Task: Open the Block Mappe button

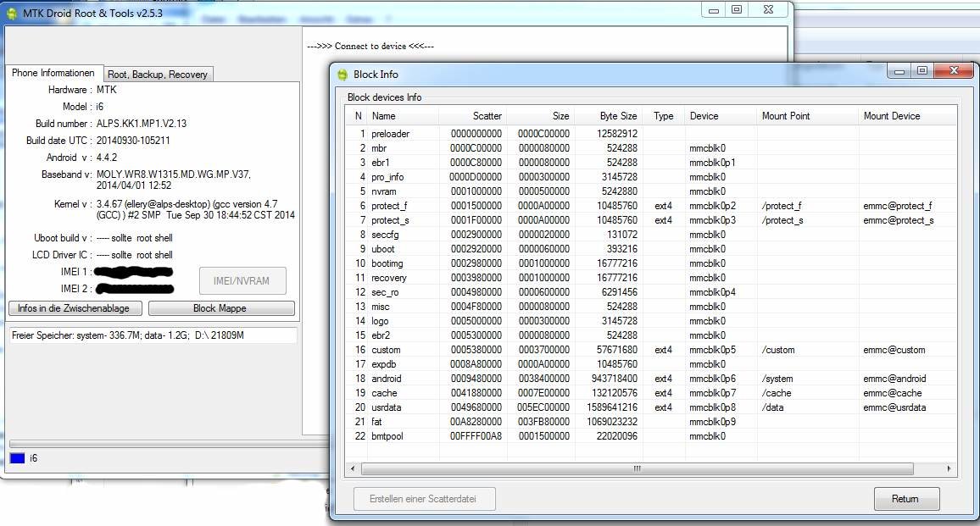Action: [x=221, y=308]
